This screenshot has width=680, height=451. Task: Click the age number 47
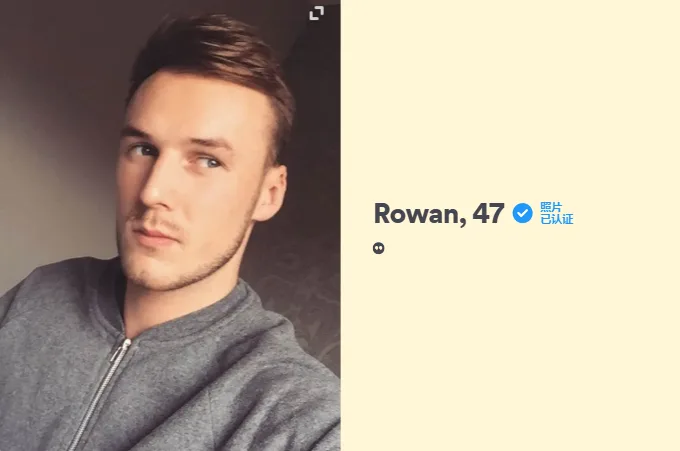click(488, 213)
